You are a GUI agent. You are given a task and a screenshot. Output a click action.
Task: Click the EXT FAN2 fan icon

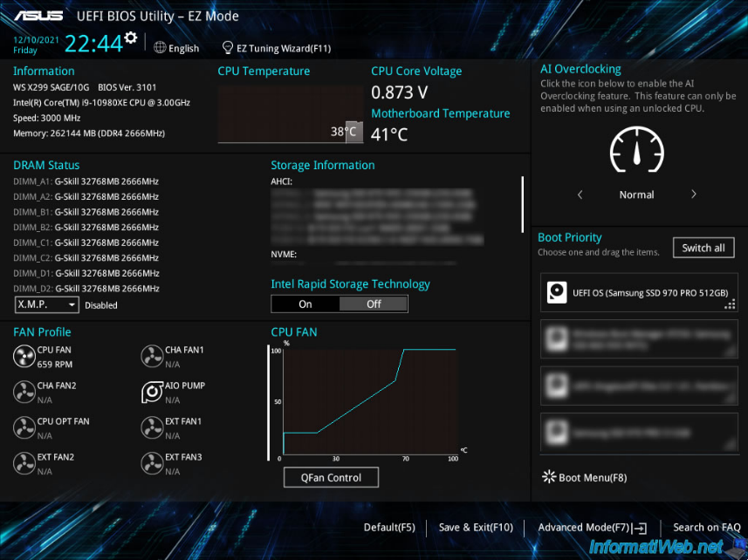tap(24, 463)
